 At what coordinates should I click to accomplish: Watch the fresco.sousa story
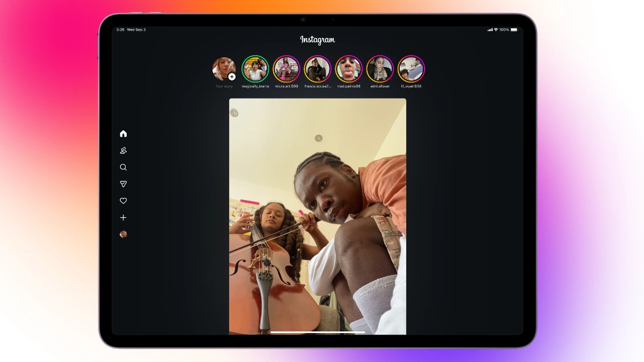coord(318,69)
